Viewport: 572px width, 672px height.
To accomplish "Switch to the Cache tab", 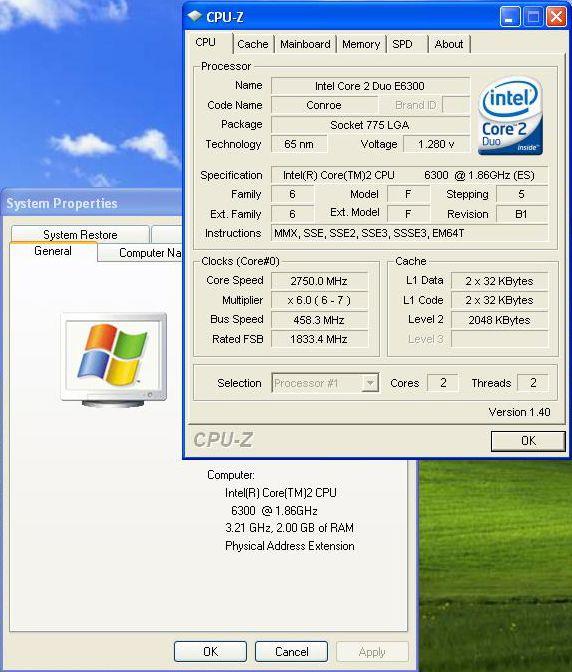I will click(x=253, y=44).
